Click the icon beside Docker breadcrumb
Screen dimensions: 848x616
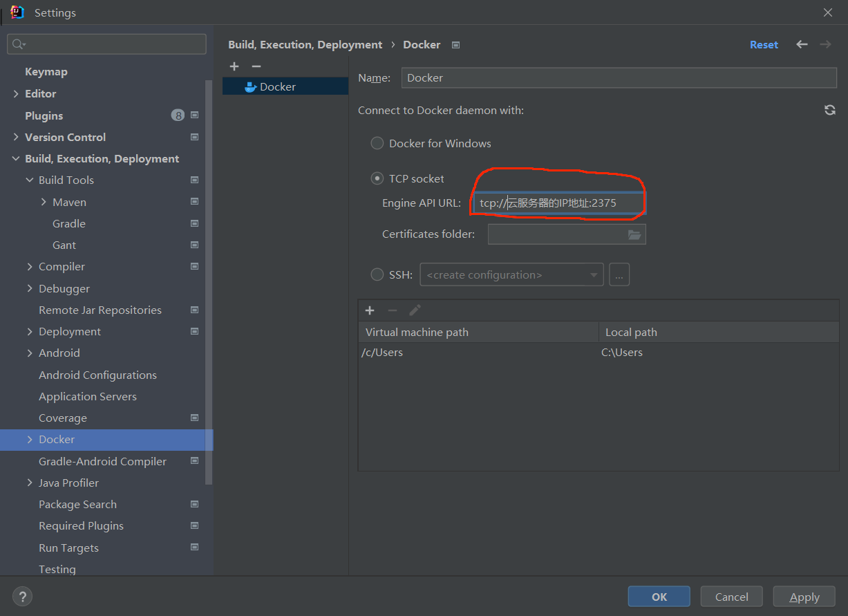(455, 45)
